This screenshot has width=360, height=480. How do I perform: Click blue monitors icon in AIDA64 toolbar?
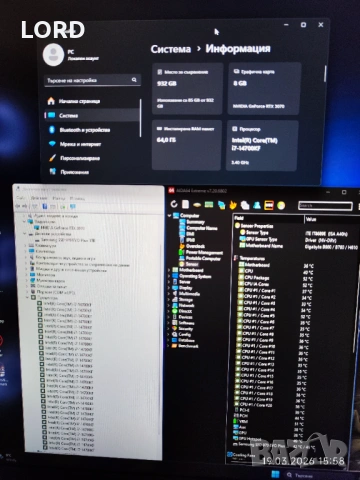coord(221,205)
